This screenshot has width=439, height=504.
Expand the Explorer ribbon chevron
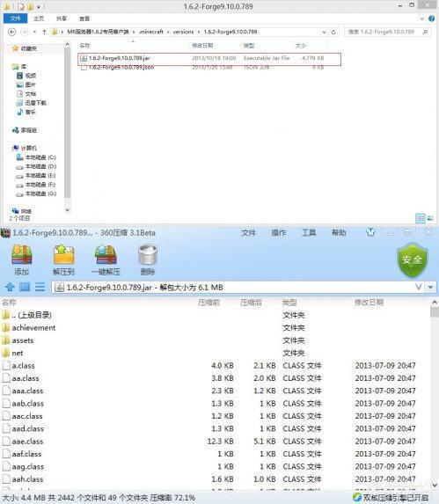[x=422, y=18]
